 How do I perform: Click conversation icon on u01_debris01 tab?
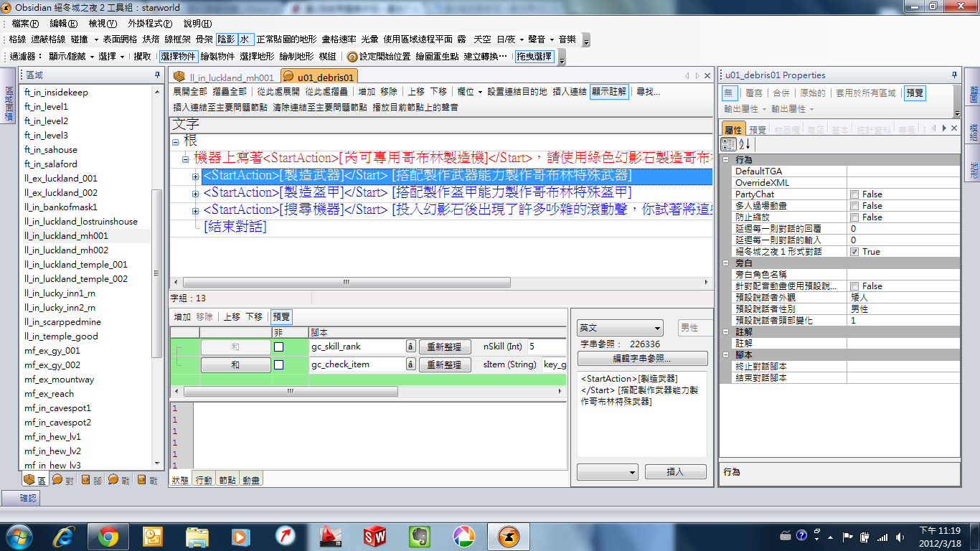[x=288, y=77]
